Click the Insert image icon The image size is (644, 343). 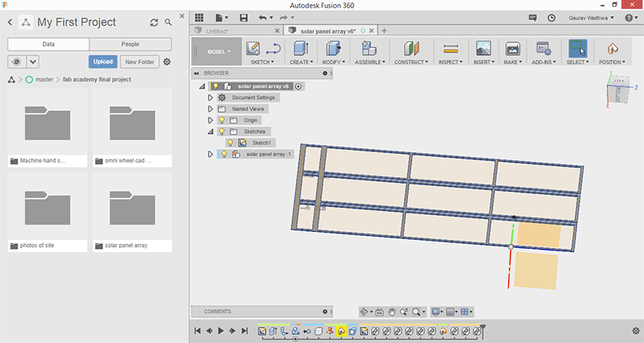click(x=483, y=48)
